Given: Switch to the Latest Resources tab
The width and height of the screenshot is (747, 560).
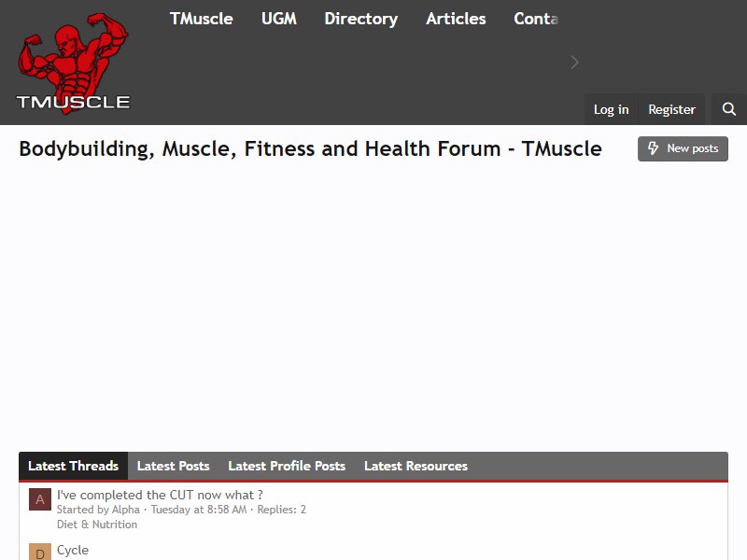Looking at the screenshot, I should point(416,466).
